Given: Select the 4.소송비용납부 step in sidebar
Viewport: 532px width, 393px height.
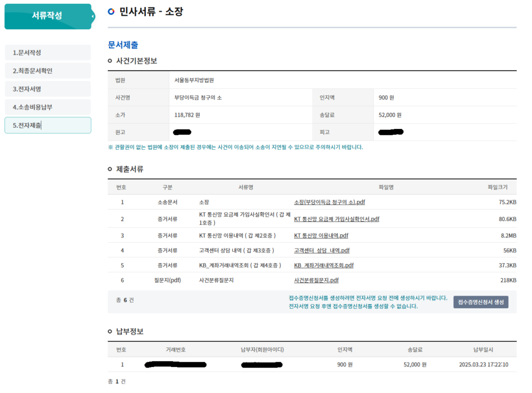Looking at the screenshot, I should point(48,107).
